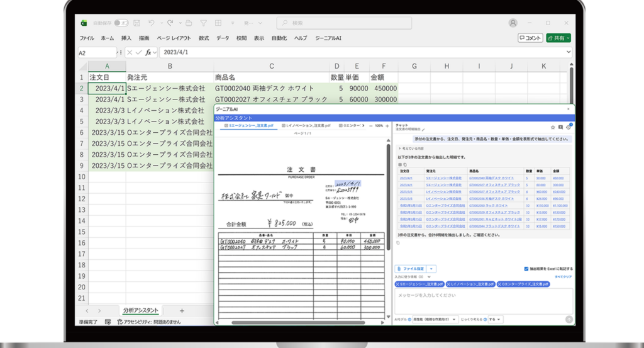
Task: Click the star favorite icon in chat header
Action: (553, 127)
